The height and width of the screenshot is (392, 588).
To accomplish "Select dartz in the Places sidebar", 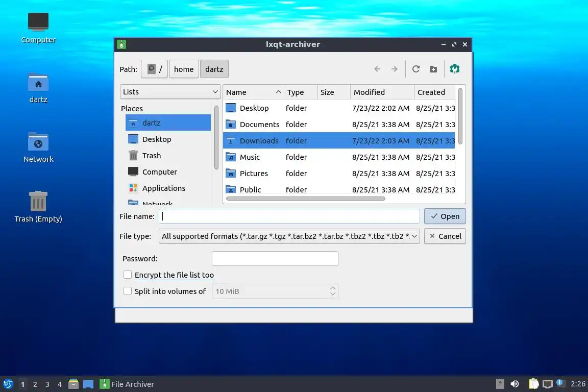I will [x=168, y=122].
